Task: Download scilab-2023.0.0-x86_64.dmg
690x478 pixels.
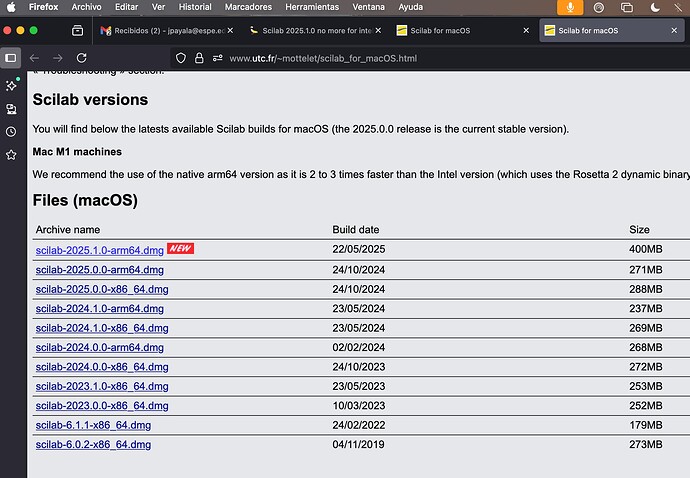Action: (102, 405)
